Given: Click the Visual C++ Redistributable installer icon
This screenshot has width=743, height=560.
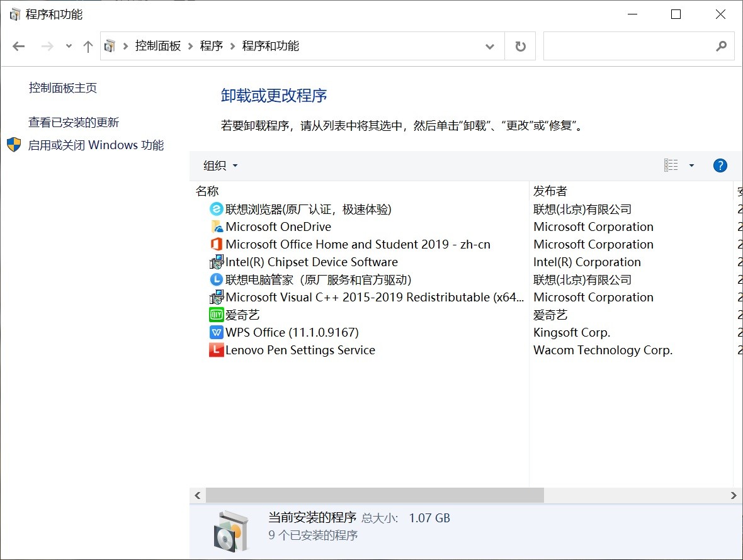Looking at the screenshot, I should pyautogui.click(x=216, y=297).
